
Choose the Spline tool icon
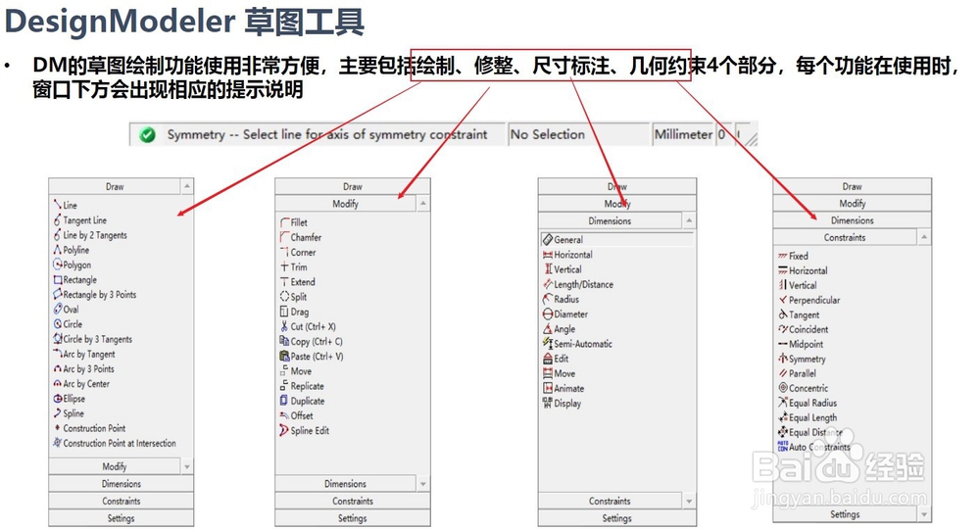(x=57, y=412)
